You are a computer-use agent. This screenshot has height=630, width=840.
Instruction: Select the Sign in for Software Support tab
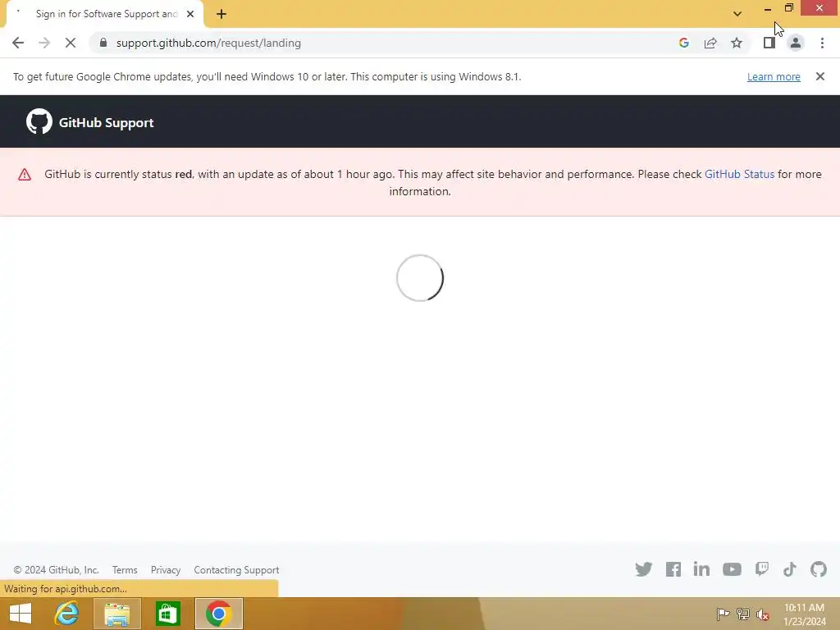pyautogui.click(x=106, y=14)
